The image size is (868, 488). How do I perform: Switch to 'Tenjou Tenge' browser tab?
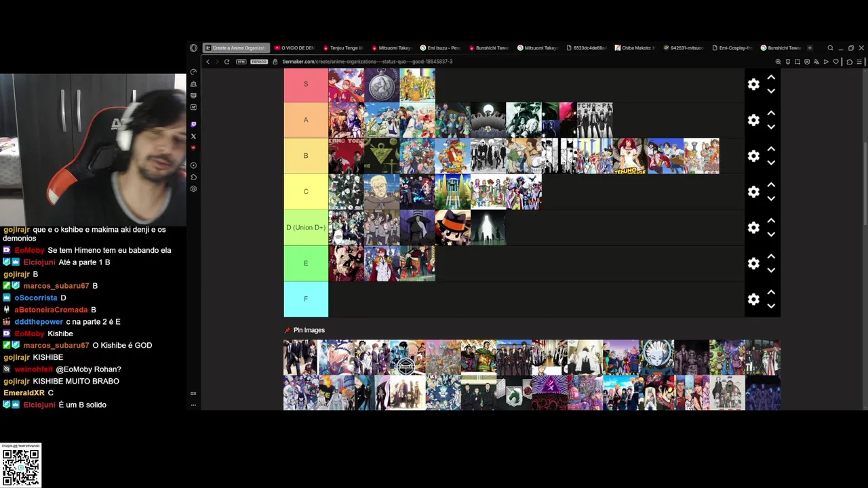pyautogui.click(x=343, y=48)
